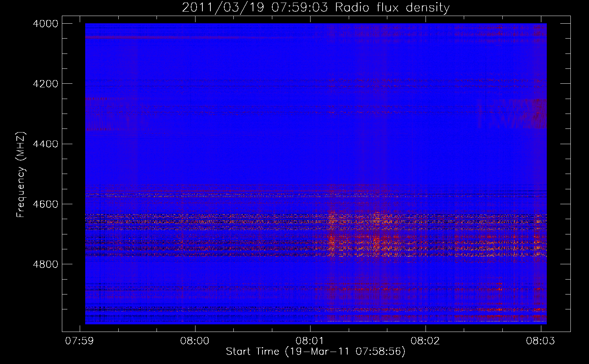The height and width of the screenshot is (364, 589).
Task: Click the '08:02' time axis label
Action: pyautogui.click(x=425, y=341)
